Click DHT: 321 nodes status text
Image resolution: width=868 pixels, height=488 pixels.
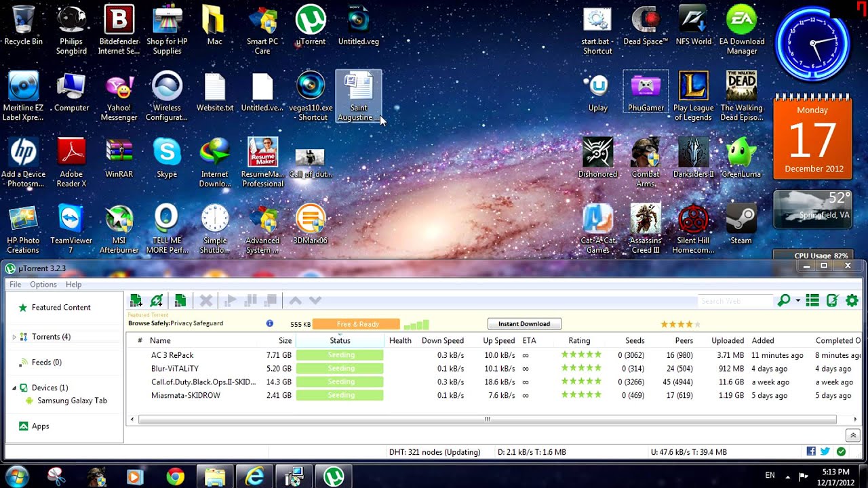coord(435,452)
